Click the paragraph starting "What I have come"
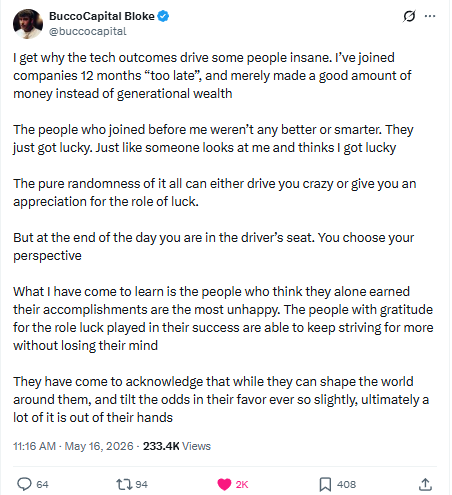 [223, 319]
